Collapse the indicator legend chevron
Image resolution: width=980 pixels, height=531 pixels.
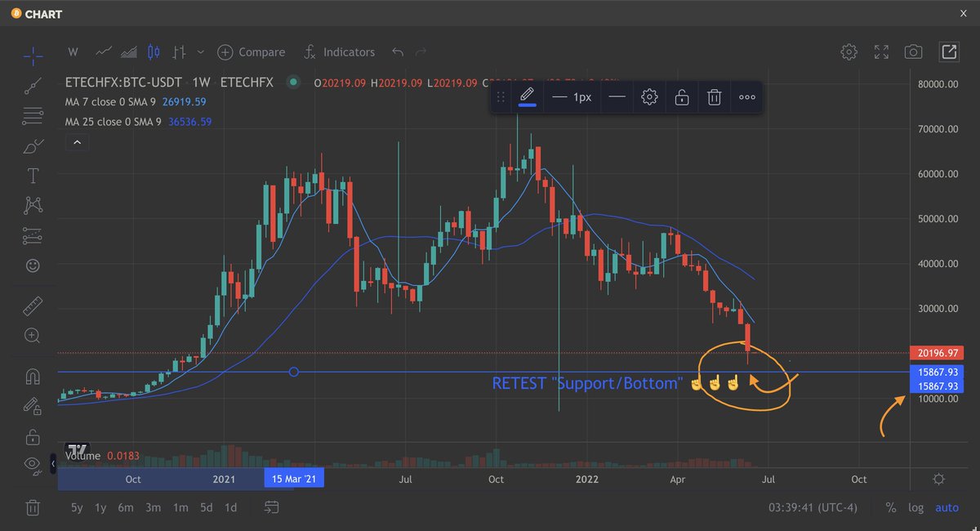pyautogui.click(x=78, y=142)
